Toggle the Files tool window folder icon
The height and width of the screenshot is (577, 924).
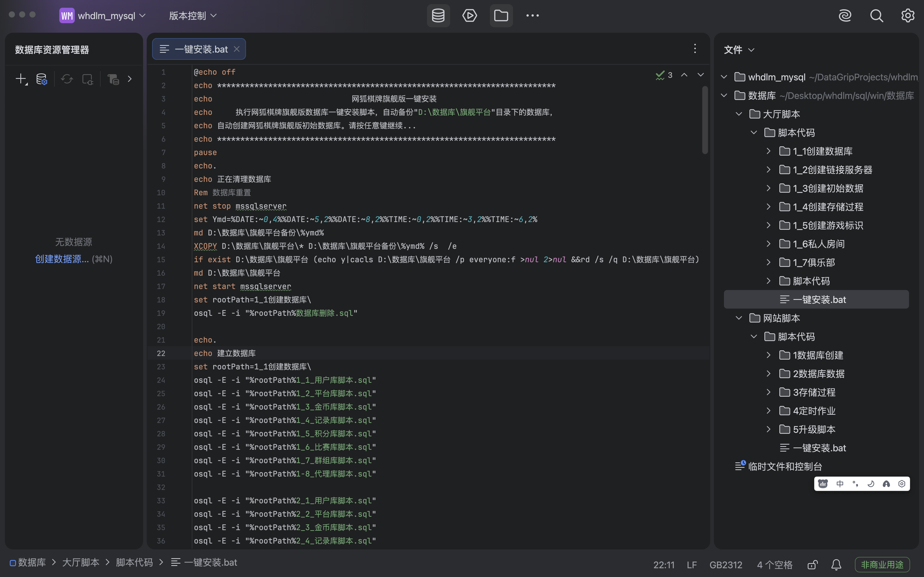(501, 16)
